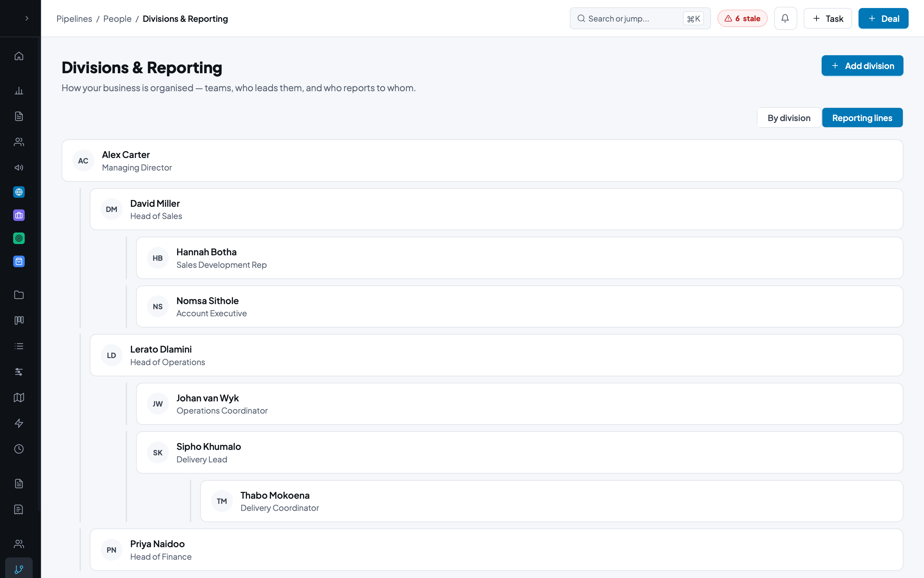
Task: Go to Pipelines in the breadcrumb
Action: pyautogui.click(x=74, y=19)
